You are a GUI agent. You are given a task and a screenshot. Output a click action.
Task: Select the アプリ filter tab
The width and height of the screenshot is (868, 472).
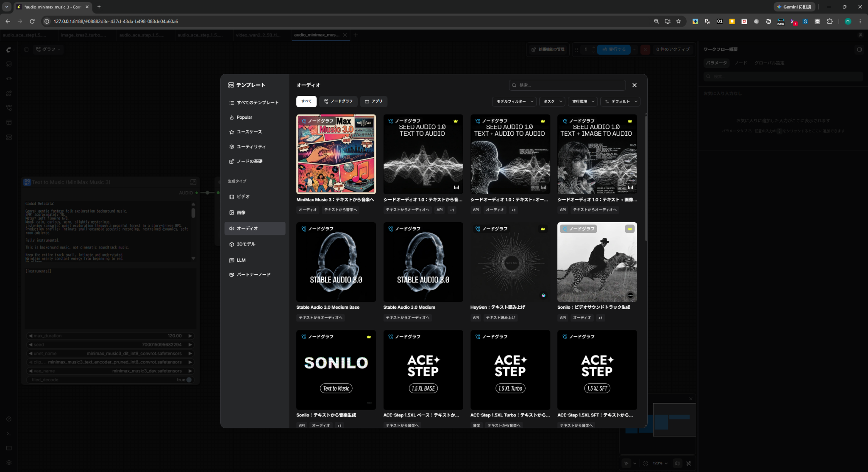point(374,101)
